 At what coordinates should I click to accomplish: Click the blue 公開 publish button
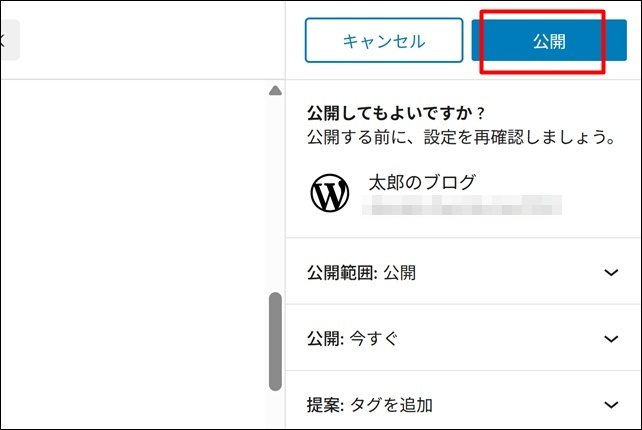tap(549, 41)
